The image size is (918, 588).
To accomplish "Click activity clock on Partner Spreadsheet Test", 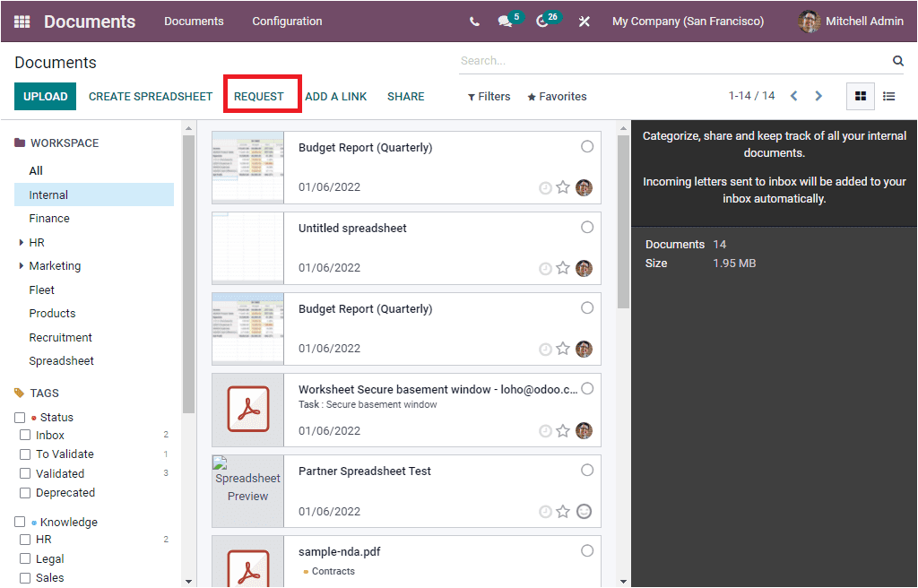I will point(545,513).
